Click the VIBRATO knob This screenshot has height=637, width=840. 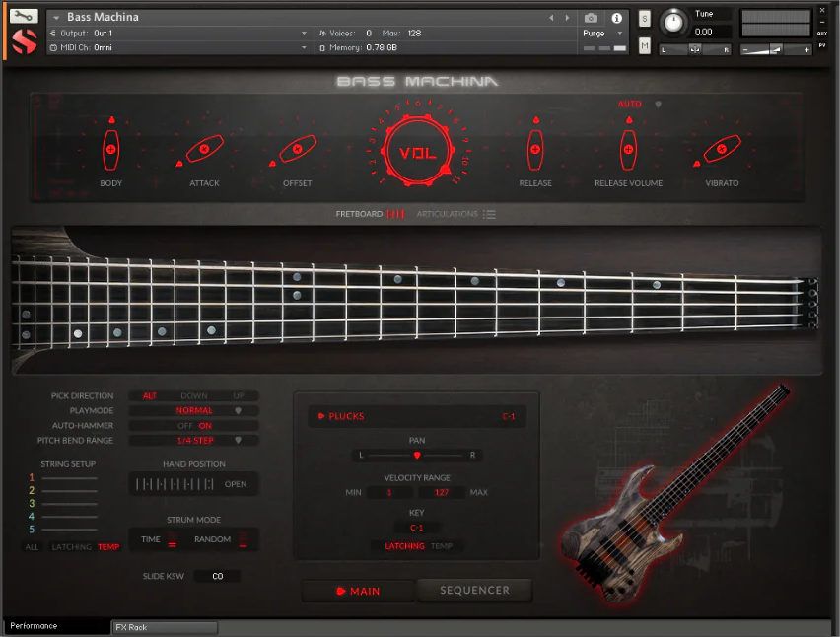(x=720, y=148)
